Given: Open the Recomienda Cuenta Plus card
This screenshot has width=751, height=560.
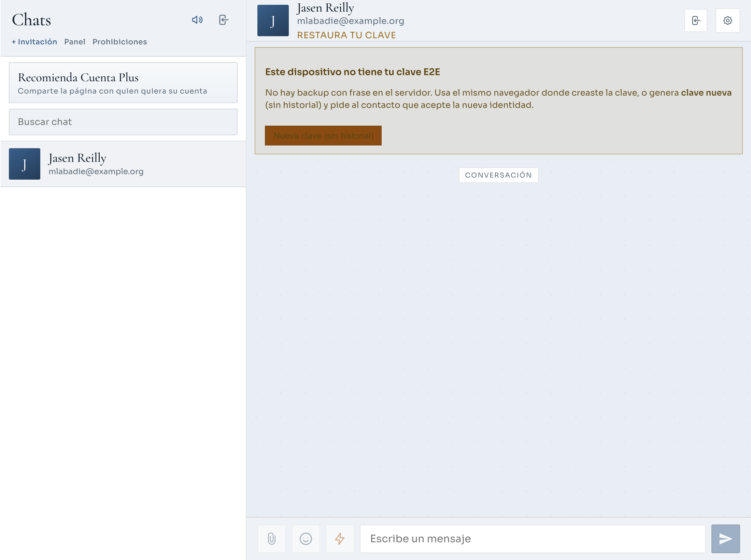Looking at the screenshot, I should (x=123, y=83).
